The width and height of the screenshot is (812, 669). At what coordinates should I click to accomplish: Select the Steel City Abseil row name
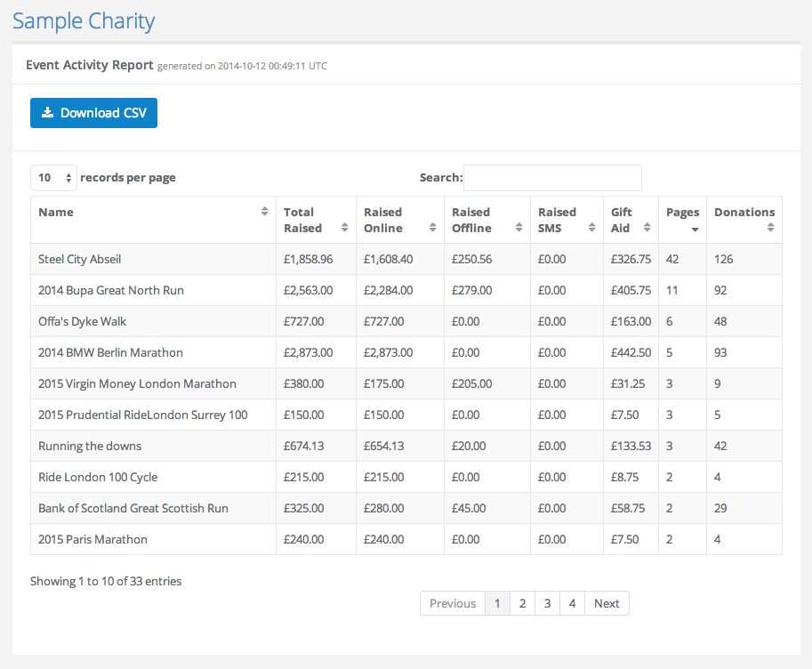[80, 259]
